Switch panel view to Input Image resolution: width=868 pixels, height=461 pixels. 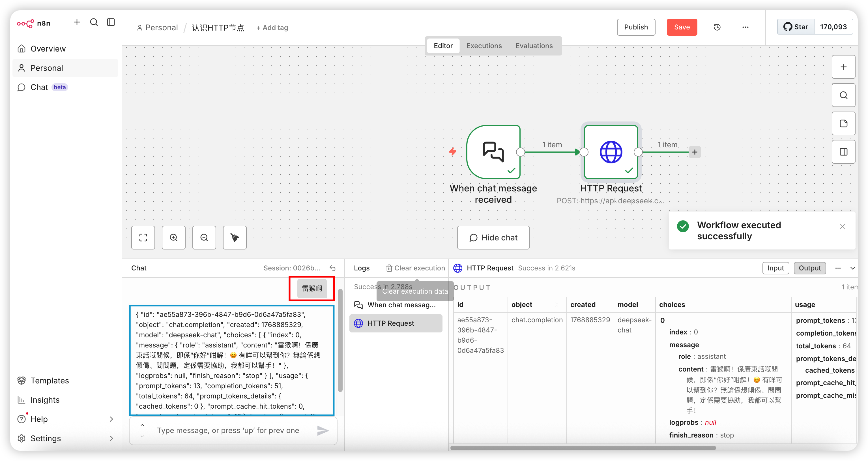(x=775, y=268)
